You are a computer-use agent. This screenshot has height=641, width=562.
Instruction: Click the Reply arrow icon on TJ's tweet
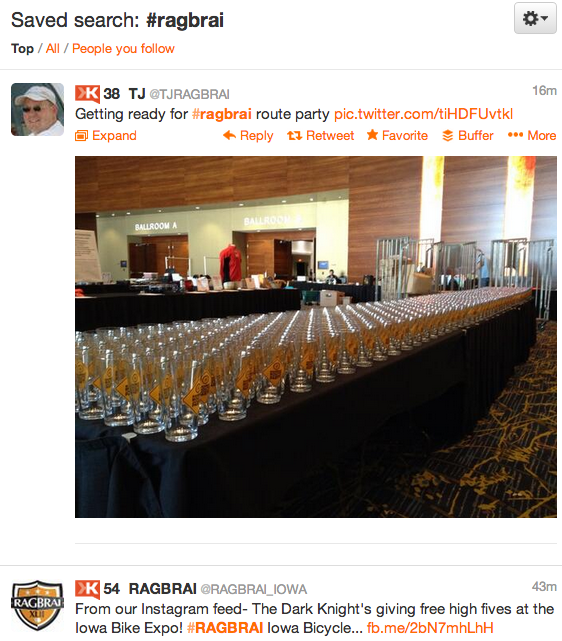pos(229,135)
